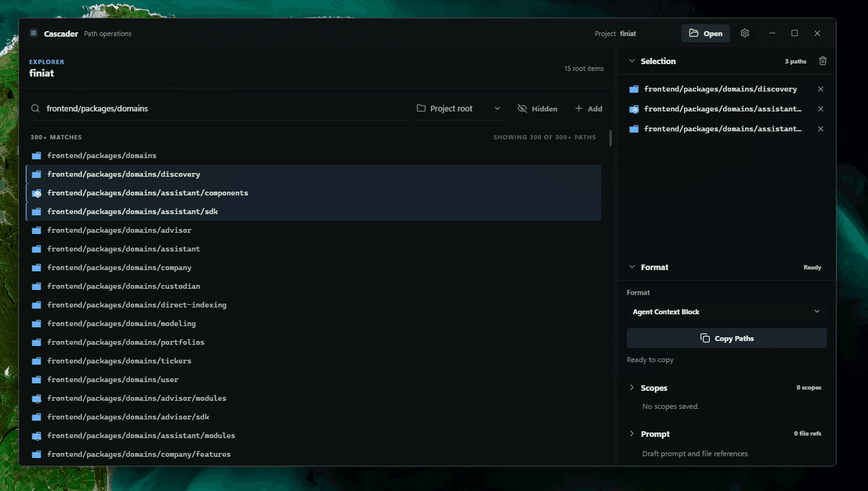Click folder icon next to domains/company
The height and width of the screenshot is (491, 868).
(x=37, y=268)
